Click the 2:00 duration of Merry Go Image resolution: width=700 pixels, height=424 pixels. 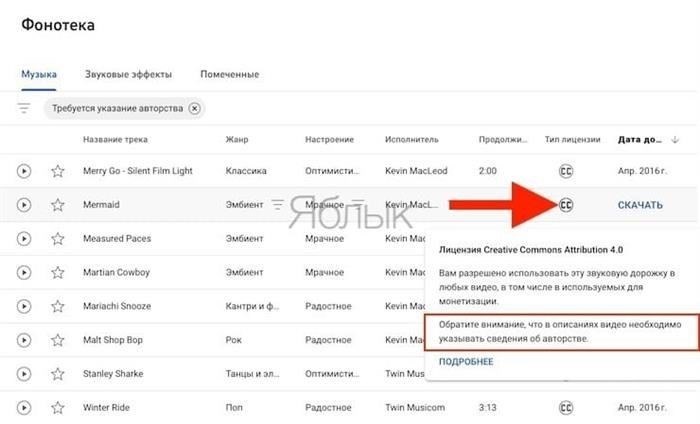pyautogui.click(x=488, y=171)
